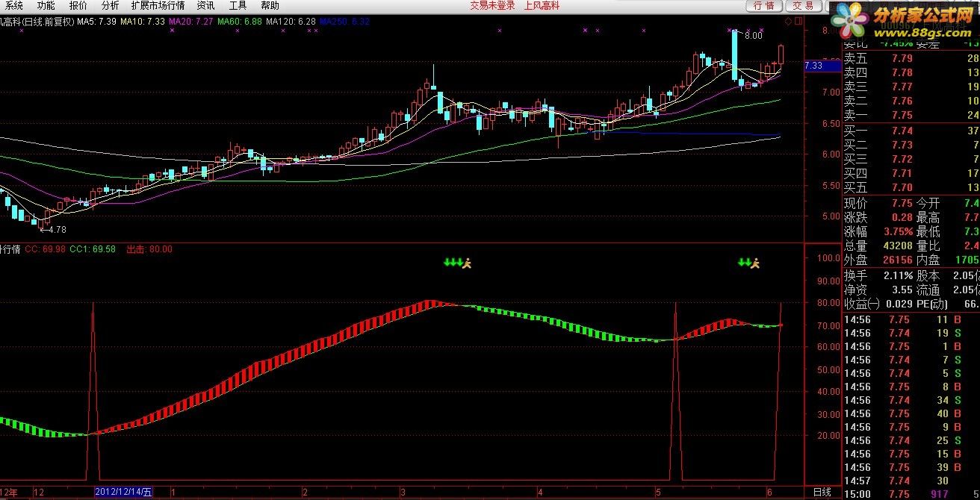Open the 系统 menu

[x=13, y=5]
